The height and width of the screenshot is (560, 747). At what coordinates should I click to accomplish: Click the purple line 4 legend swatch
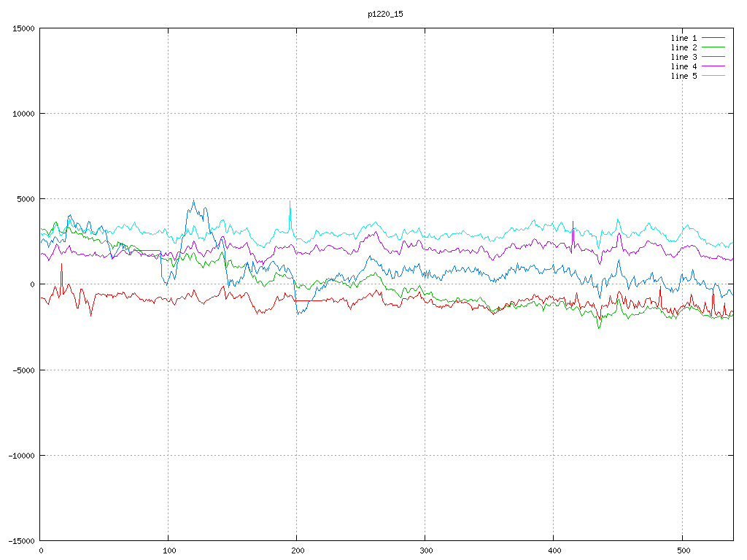713,66
